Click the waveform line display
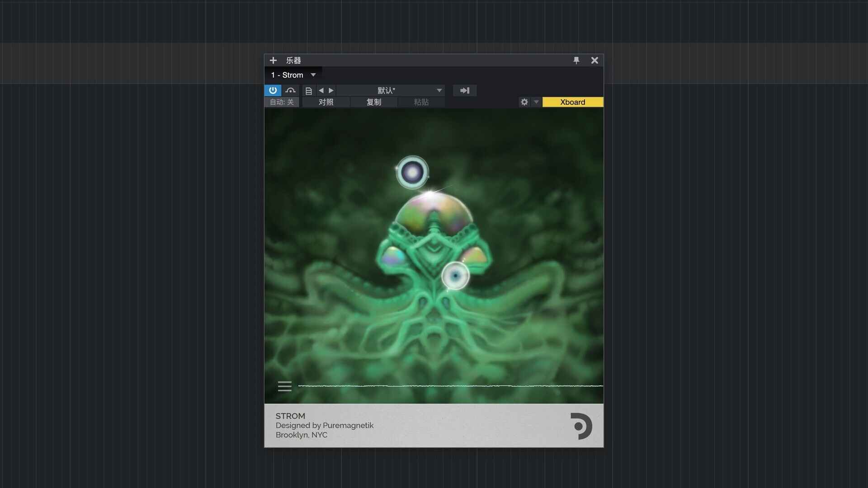The height and width of the screenshot is (488, 868). click(450, 386)
